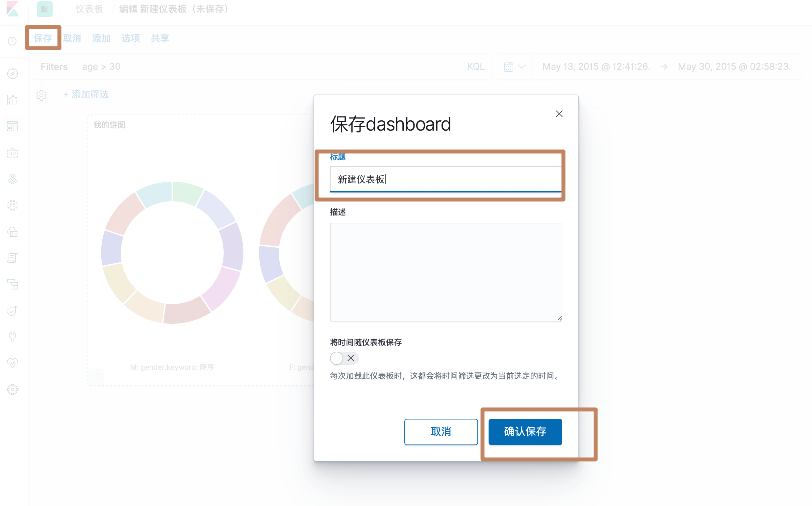Click 共享 in dashboard top menu
Screen dimensions: 812x506
tap(160, 38)
